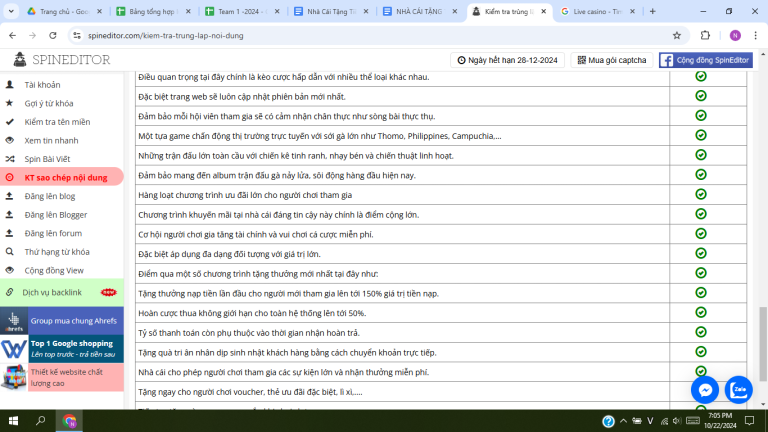The image size is (768, 432).
Task: Click the 'Mua gói captcha' button
Action: pos(610,60)
